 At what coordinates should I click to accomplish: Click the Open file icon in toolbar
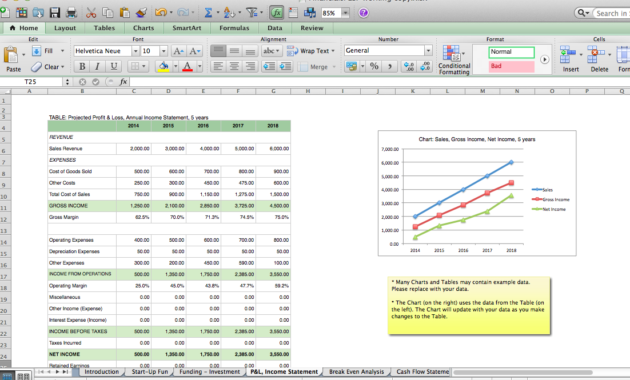tap(38, 13)
